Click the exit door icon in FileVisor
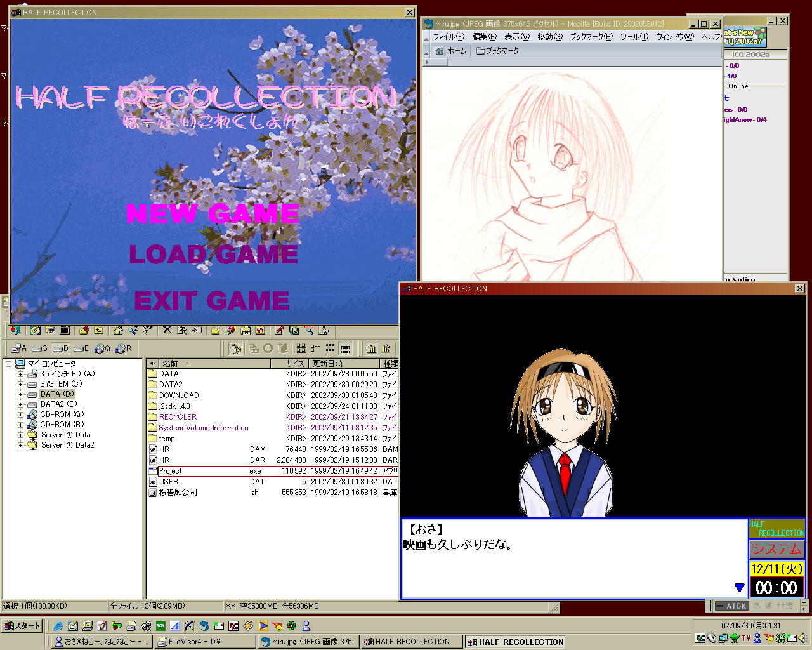 pyautogui.click(x=15, y=330)
